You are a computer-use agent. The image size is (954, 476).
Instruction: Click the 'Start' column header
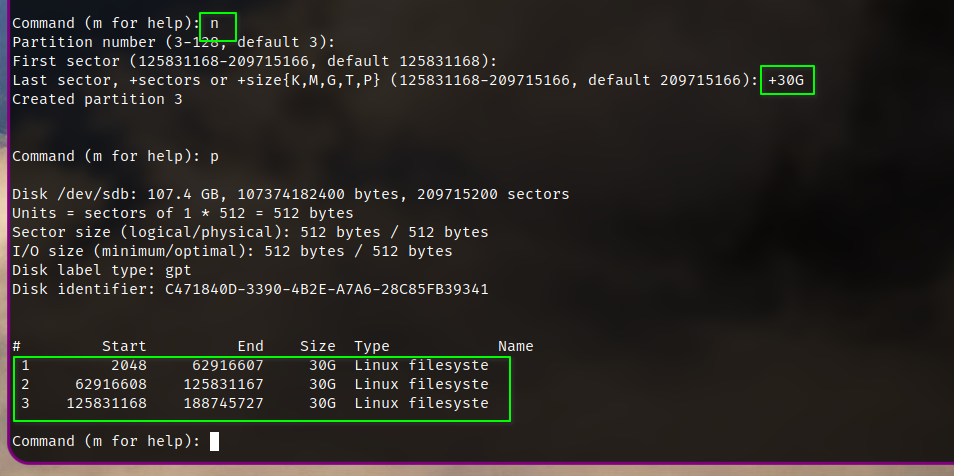(124, 347)
